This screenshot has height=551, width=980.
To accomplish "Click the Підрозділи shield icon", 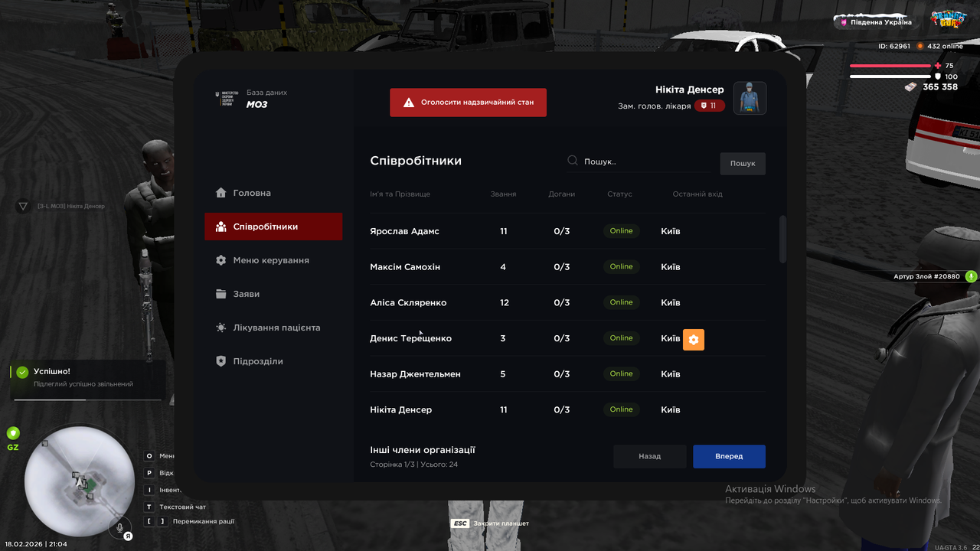I will [x=221, y=361].
